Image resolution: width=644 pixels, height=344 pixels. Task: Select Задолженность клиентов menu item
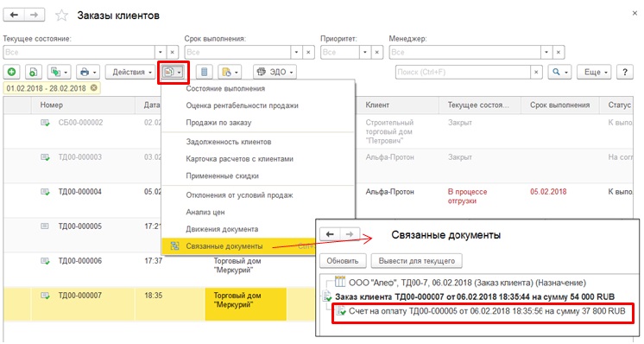(258, 142)
